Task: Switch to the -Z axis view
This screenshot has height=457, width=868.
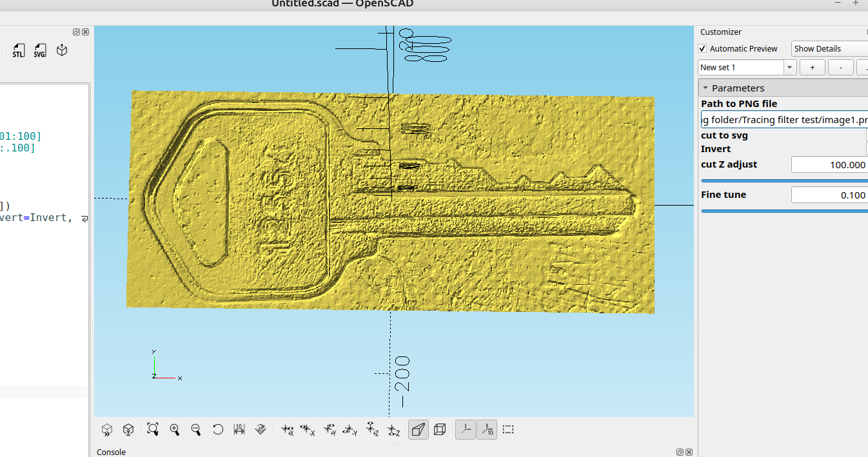Action: [394, 429]
